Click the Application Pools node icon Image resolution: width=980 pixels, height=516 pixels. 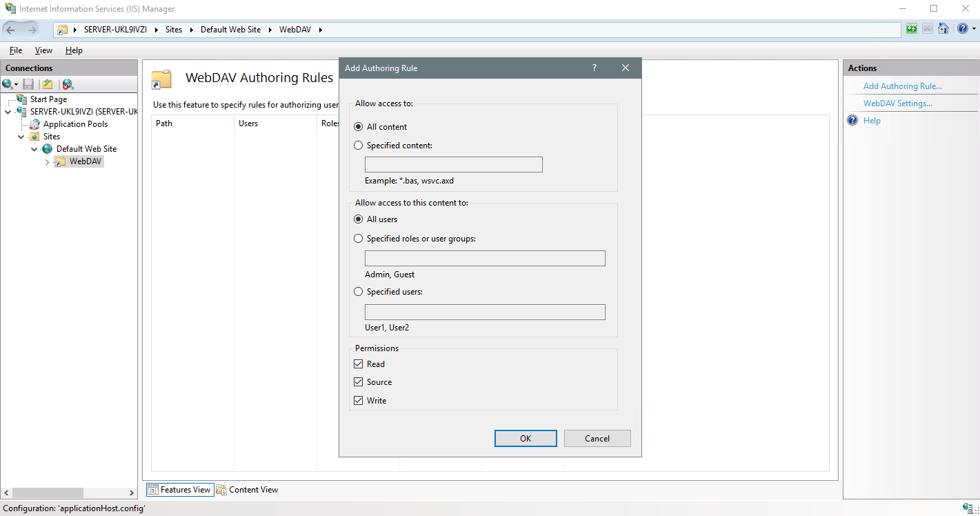click(x=34, y=124)
